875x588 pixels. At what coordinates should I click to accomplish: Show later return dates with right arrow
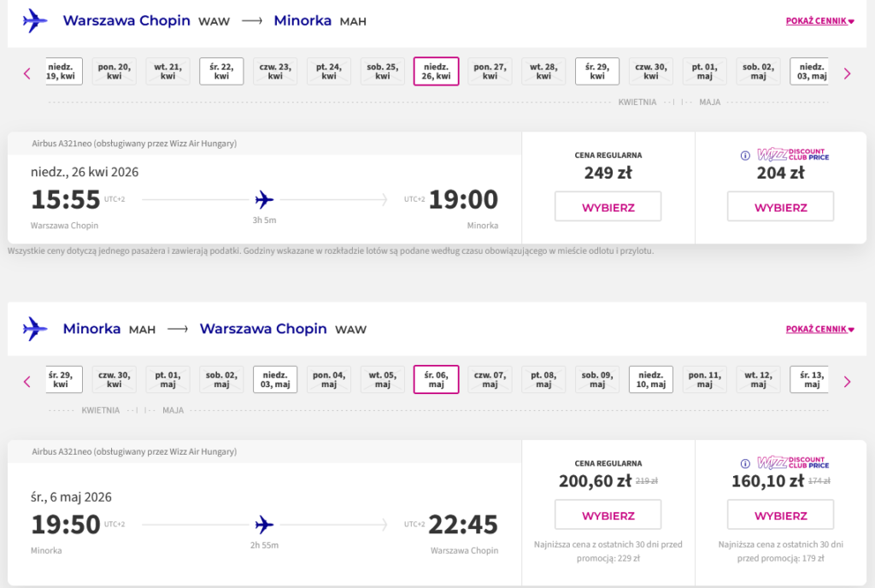(847, 381)
